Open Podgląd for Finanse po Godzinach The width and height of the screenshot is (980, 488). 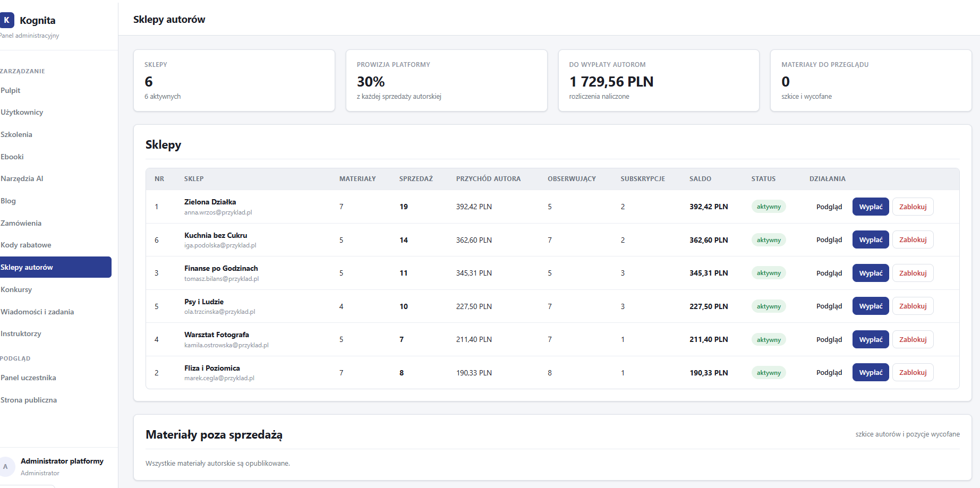(x=829, y=273)
